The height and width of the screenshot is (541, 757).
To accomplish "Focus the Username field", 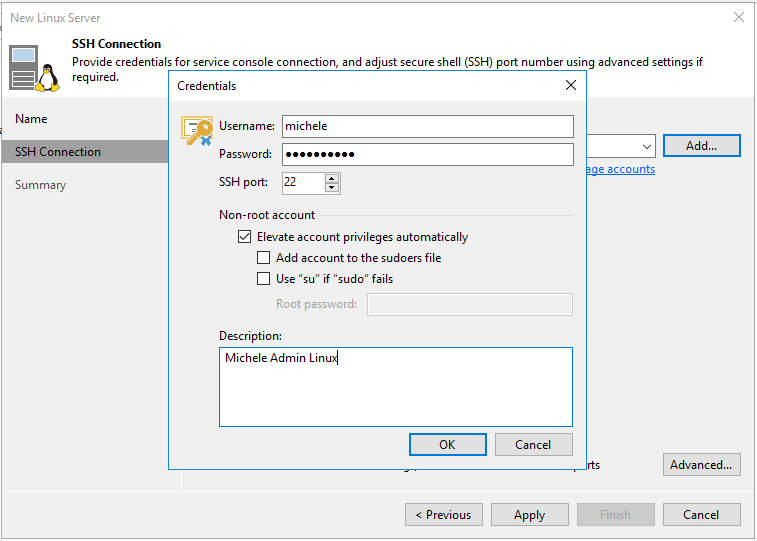I will click(x=428, y=126).
